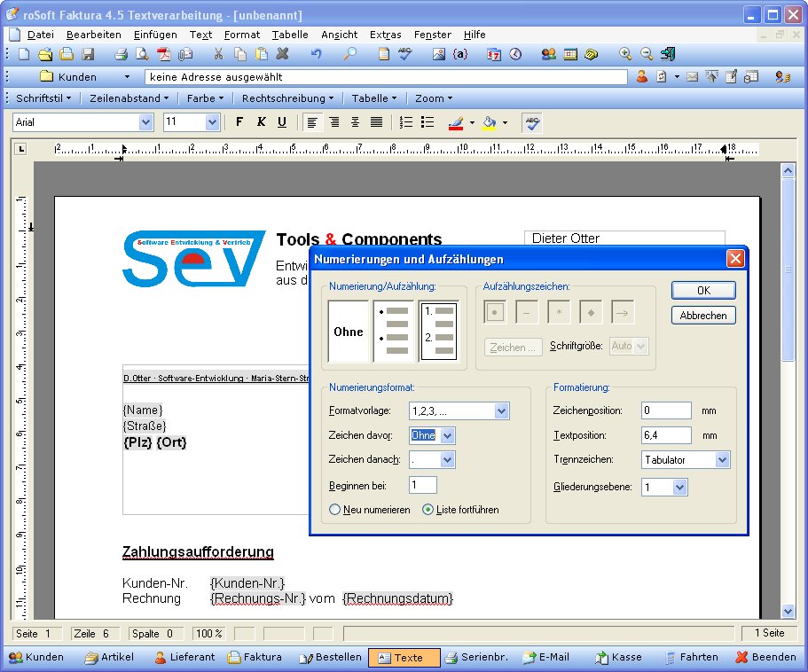Center-align text using the toolbar icon

tap(333, 122)
